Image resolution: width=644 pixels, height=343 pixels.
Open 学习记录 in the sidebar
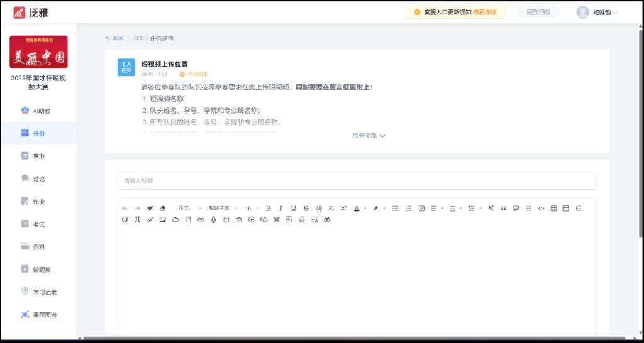[x=38, y=292]
